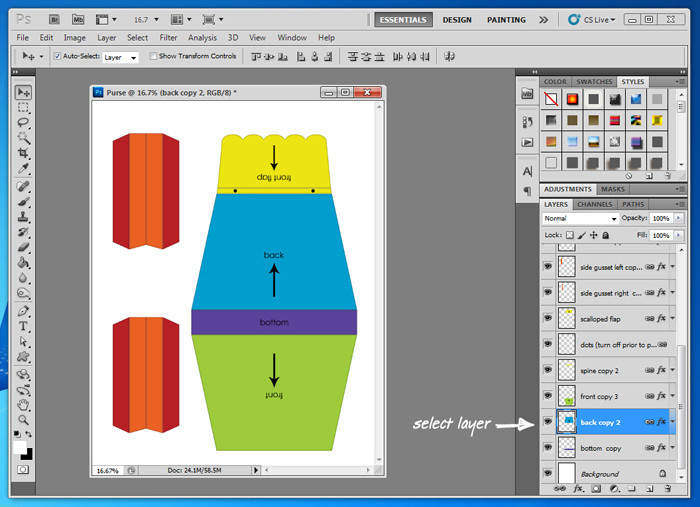The image size is (700, 507).
Task: Open the Image menu
Action: 75,37
